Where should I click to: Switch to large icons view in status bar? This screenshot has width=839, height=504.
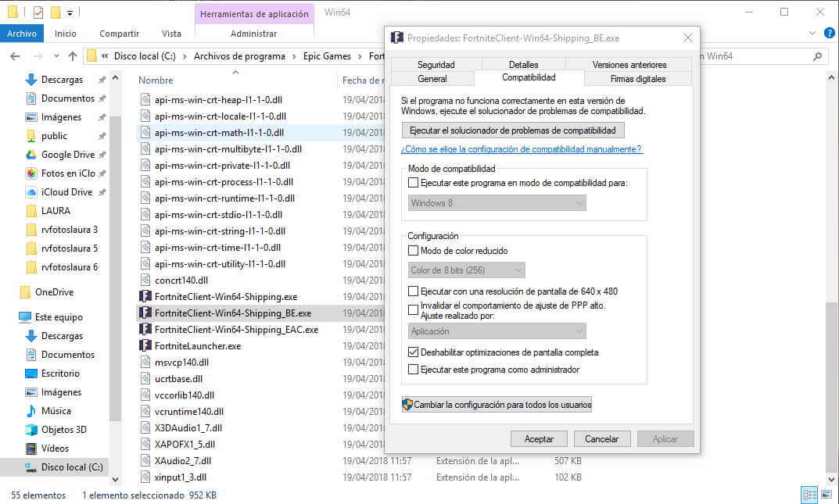click(x=826, y=495)
